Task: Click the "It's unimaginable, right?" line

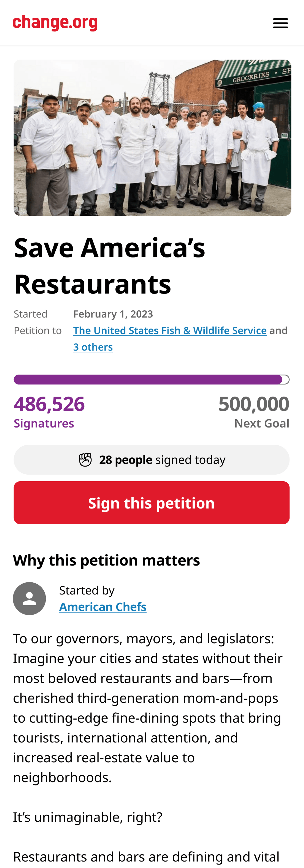Action: [x=88, y=817]
